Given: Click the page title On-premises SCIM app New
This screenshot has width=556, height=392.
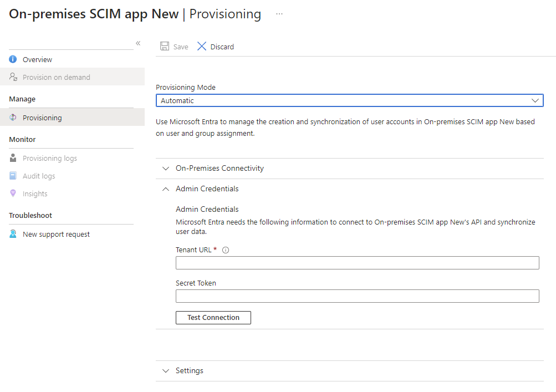Looking at the screenshot, I should coord(94,14).
